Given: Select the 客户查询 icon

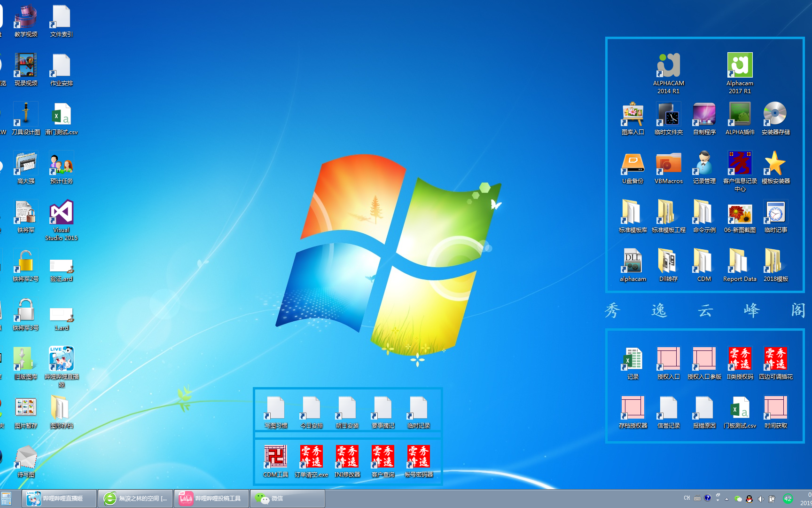Looking at the screenshot, I should pyautogui.click(x=383, y=461).
